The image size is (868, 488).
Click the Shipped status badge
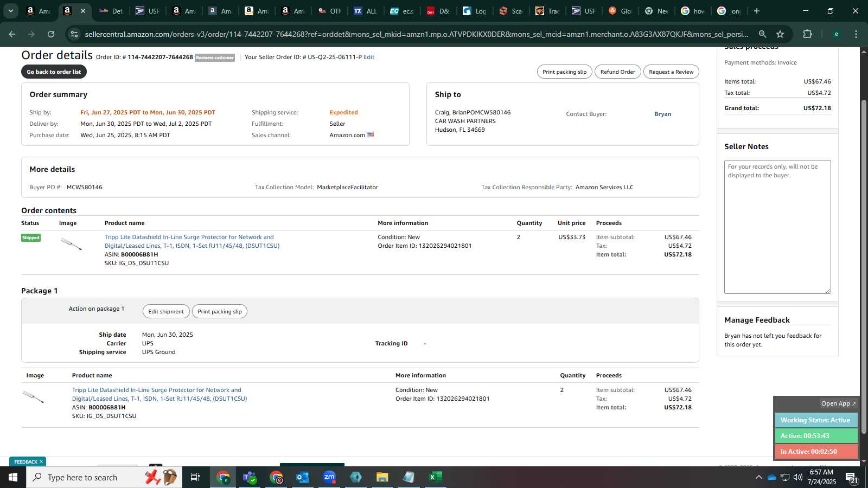31,237
